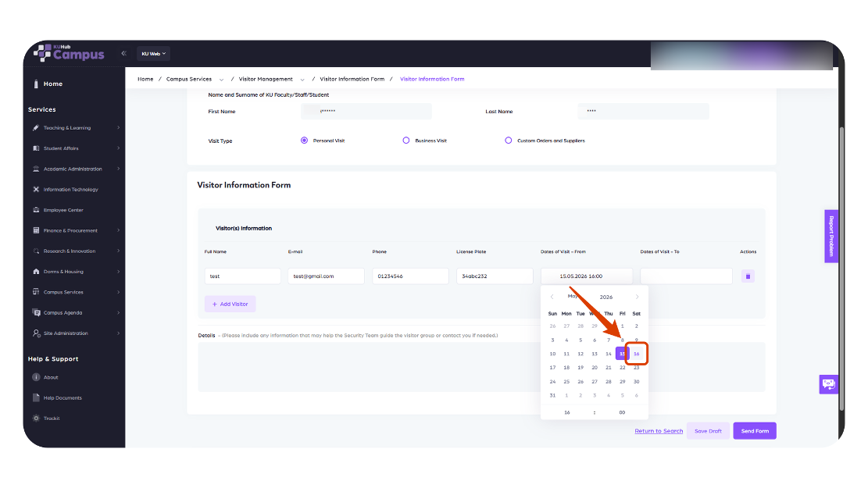Click the Research & Innovation icon
The height and width of the screenshot is (488, 868).
(36, 251)
